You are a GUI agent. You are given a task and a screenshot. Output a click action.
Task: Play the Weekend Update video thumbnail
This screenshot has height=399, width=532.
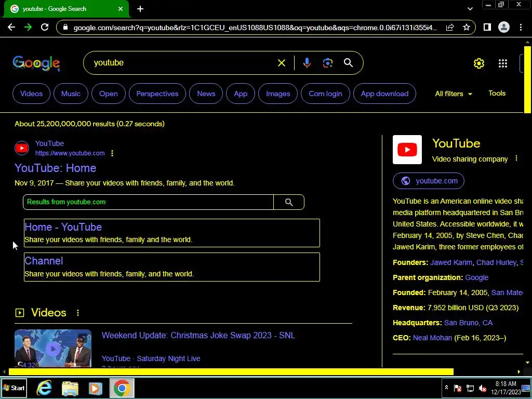click(53, 349)
